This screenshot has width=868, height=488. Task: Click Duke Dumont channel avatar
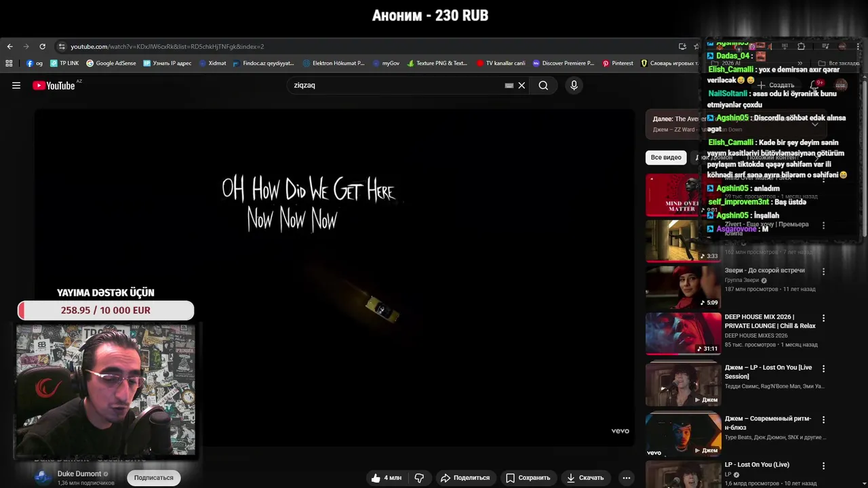[43, 478]
